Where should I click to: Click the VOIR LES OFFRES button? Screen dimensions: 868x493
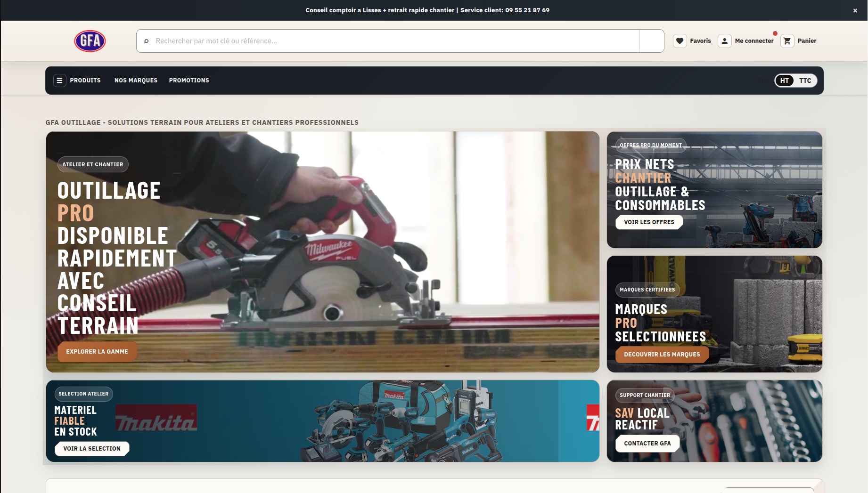click(x=649, y=222)
